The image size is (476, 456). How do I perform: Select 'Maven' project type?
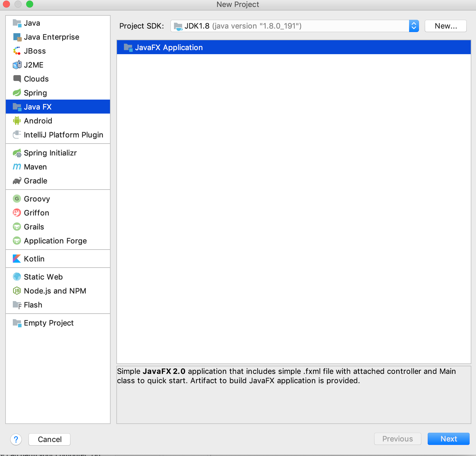pyautogui.click(x=58, y=167)
